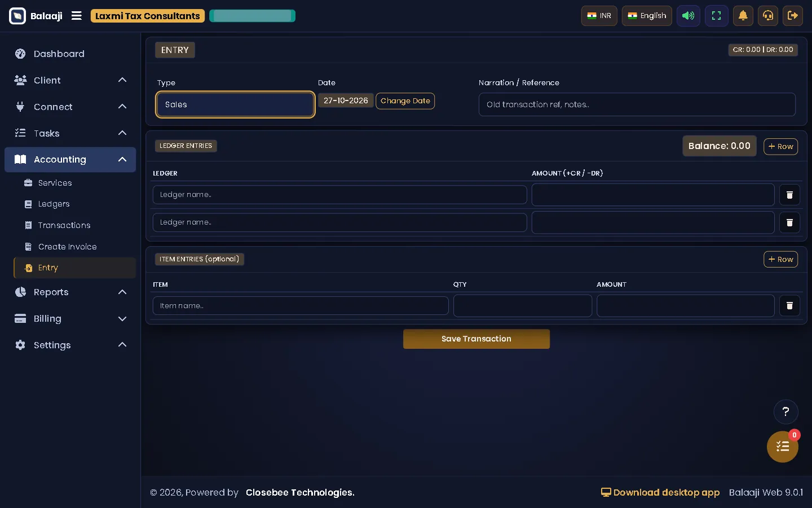Expand the Tasks menu chevron
The width and height of the screenshot is (812, 508).
coord(122,133)
